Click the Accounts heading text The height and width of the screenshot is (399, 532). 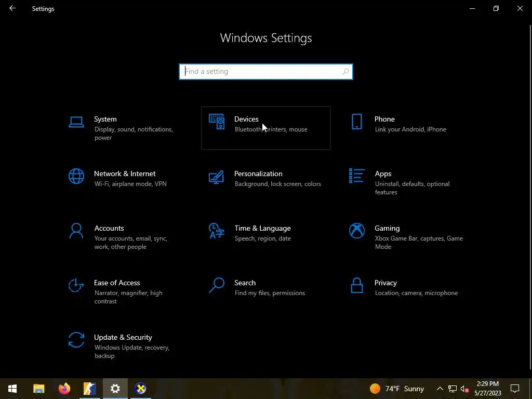tap(109, 229)
